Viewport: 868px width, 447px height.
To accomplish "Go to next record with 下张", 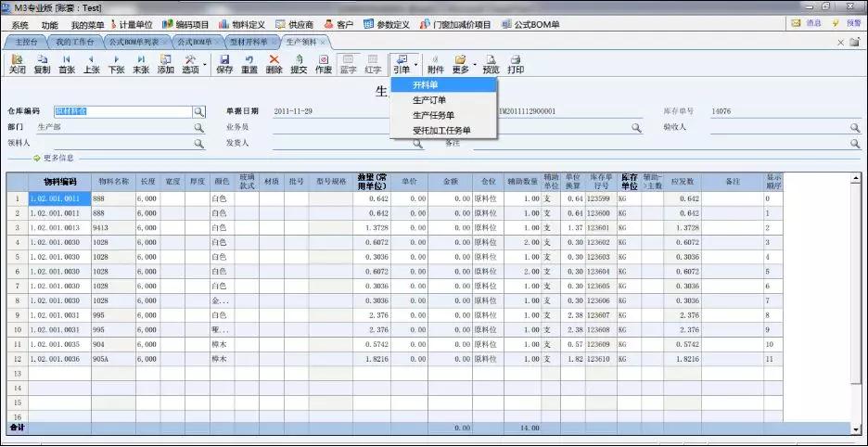I will tap(116, 65).
